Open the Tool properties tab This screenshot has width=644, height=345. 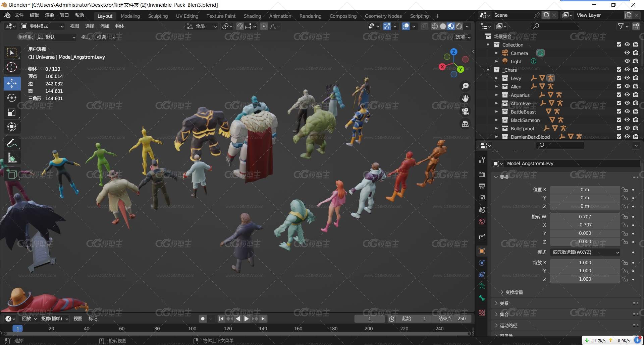point(482,160)
